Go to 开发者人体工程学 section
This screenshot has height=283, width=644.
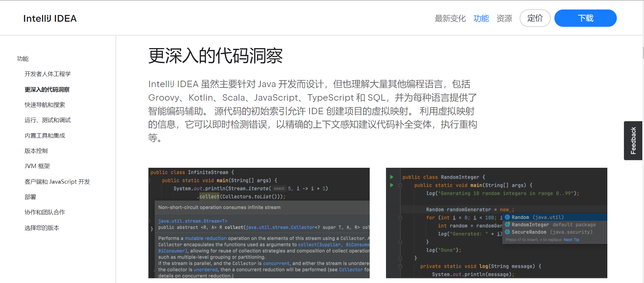point(48,74)
